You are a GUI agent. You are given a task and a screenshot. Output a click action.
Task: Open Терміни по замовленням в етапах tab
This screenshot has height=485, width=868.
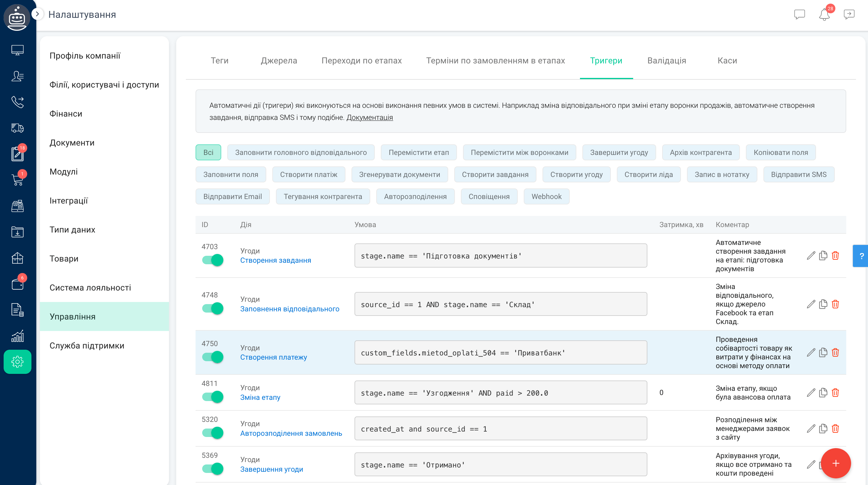pos(495,61)
